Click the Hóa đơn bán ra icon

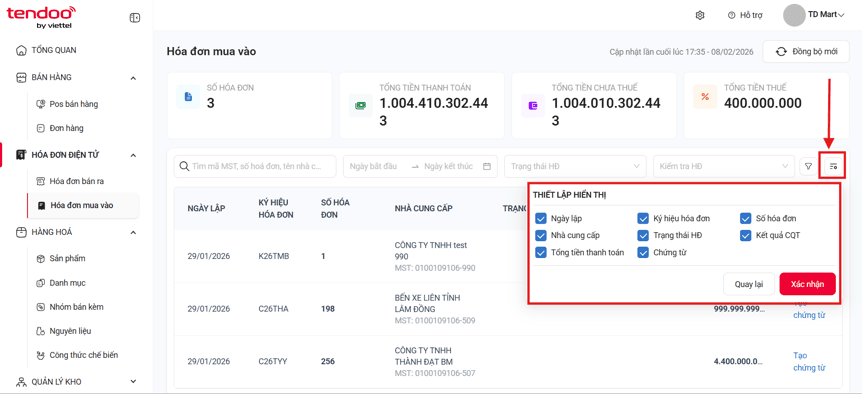click(40, 181)
